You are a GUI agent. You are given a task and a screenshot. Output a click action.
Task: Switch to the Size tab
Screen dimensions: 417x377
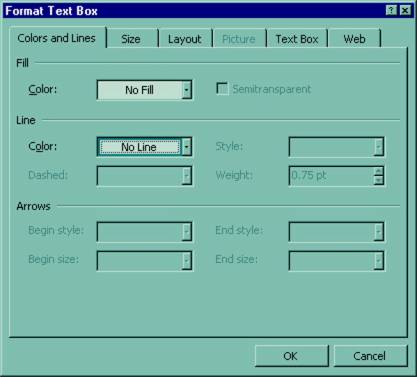(x=131, y=39)
